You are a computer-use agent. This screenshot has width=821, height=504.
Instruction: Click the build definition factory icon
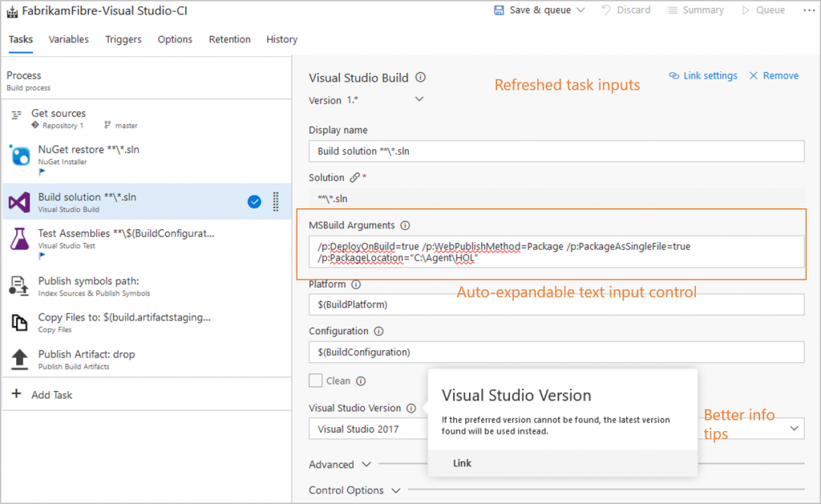(x=12, y=11)
